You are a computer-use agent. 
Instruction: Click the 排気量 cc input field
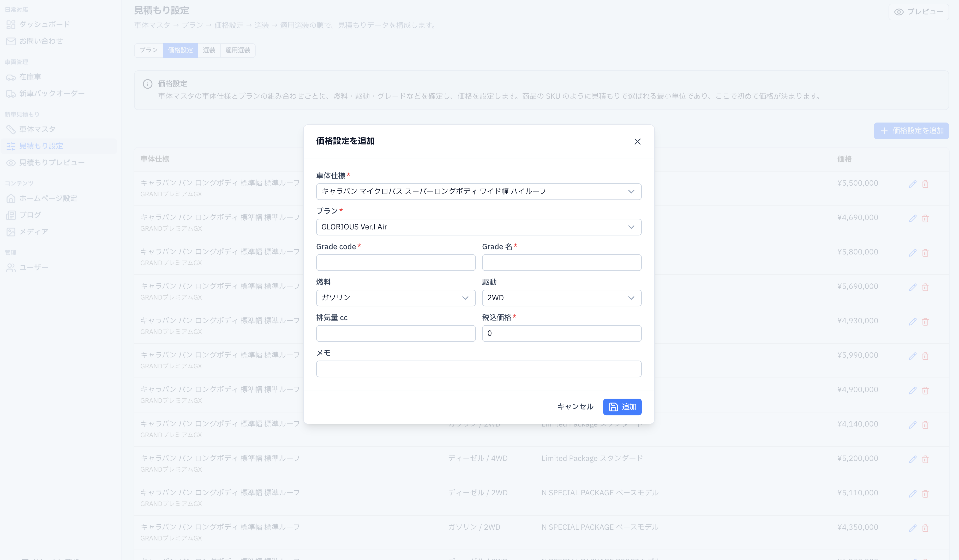pos(396,333)
